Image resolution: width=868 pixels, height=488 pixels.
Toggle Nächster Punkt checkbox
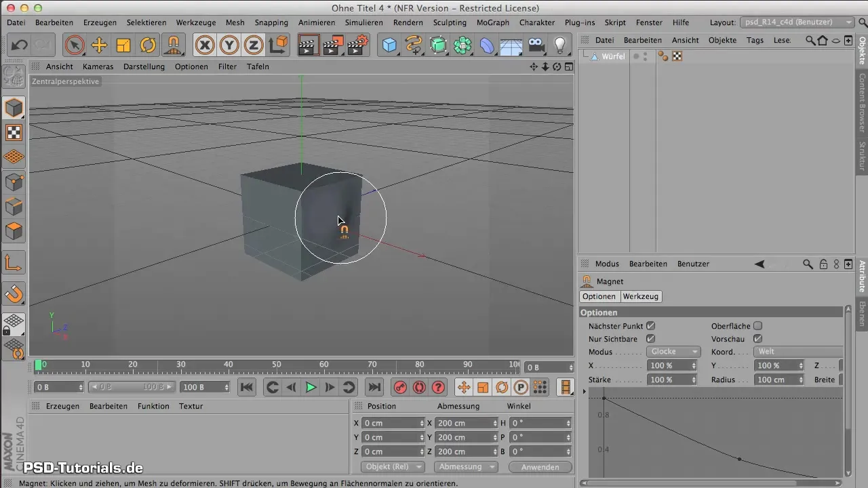tap(650, 326)
